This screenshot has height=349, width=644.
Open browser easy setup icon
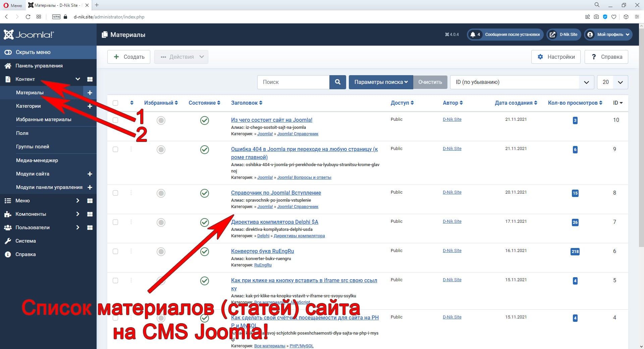[x=637, y=17]
